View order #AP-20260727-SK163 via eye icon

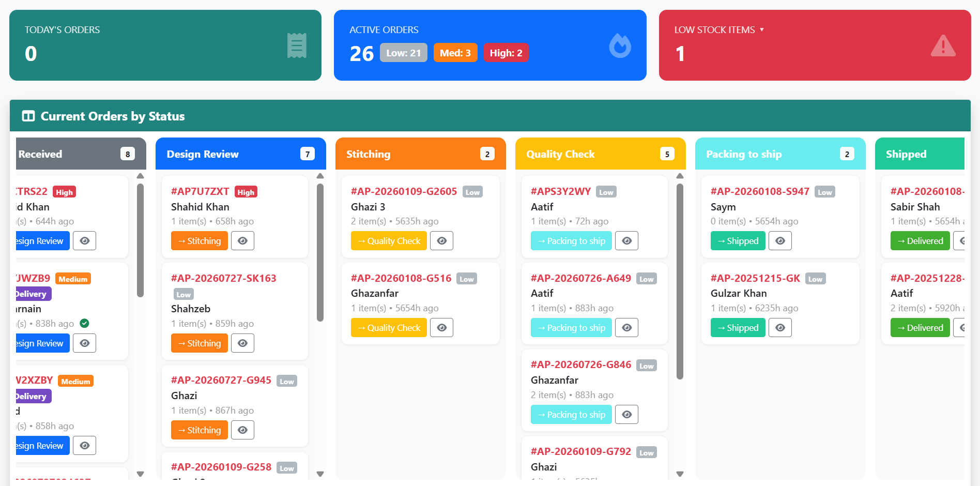pyautogui.click(x=242, y=343)
